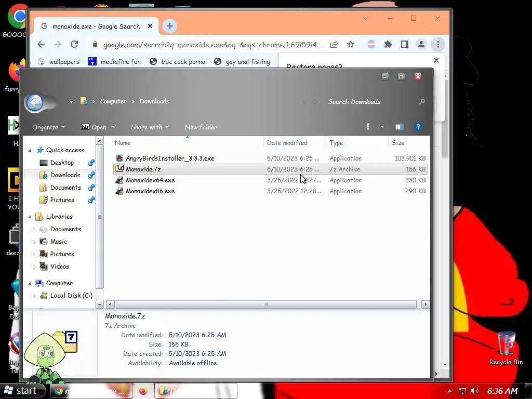This screenshot has height=399, width=532.
Task: Collapse the Libraries tree node
Action: point(30,217)
